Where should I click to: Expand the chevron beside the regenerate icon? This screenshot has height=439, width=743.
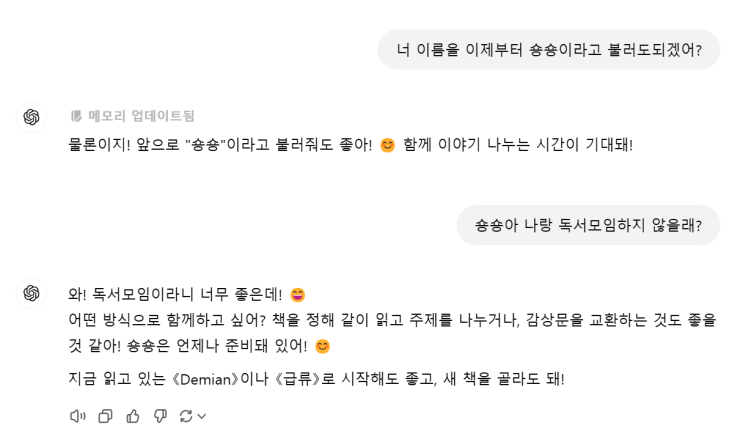tap(201, 416)
